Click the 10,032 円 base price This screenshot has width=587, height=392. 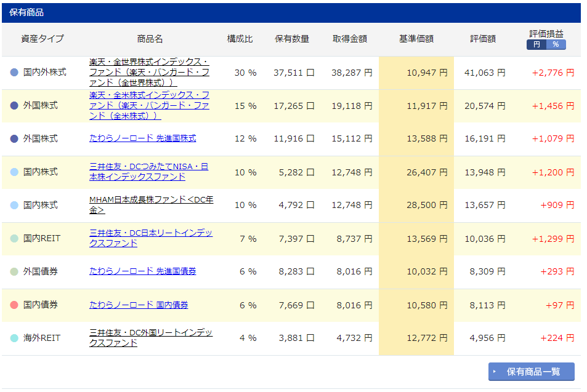[x=427, y=271]
